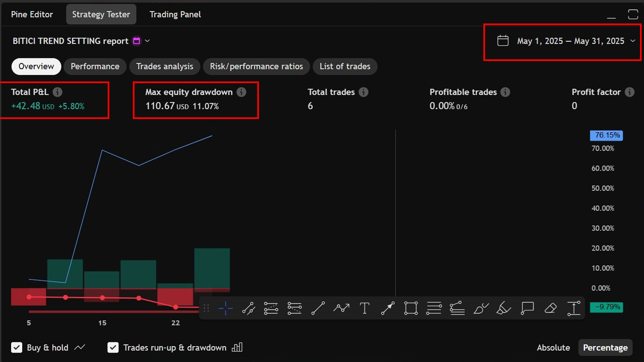Select the Text tool in drawing toolbar

[x=365, y=308]
